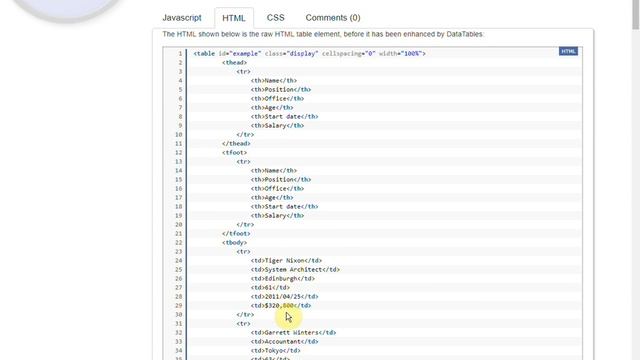
Task: Click the Edinburgh cell line
Action: tap(283, 278)
